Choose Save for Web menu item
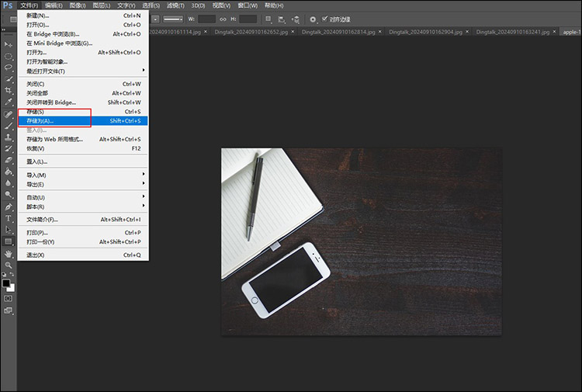Image resolution: width=582 pixels, height=392 pixels. point(83,139)
